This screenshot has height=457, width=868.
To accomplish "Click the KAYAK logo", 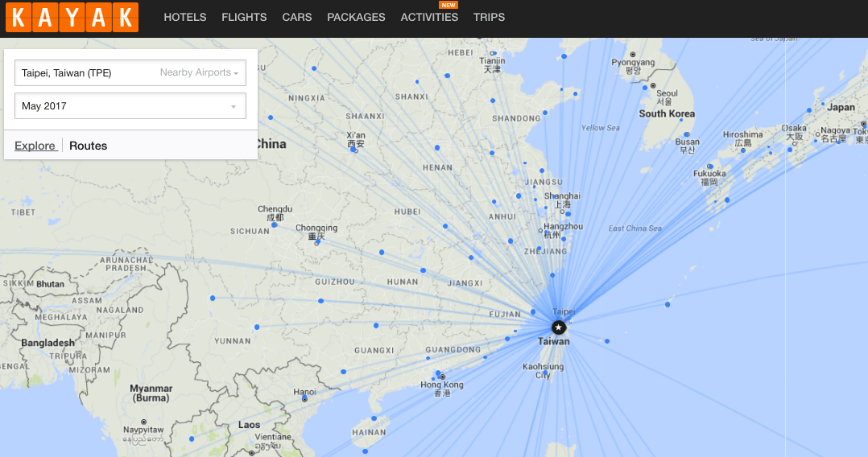I will pyautogui.click(x=72, y=18).
